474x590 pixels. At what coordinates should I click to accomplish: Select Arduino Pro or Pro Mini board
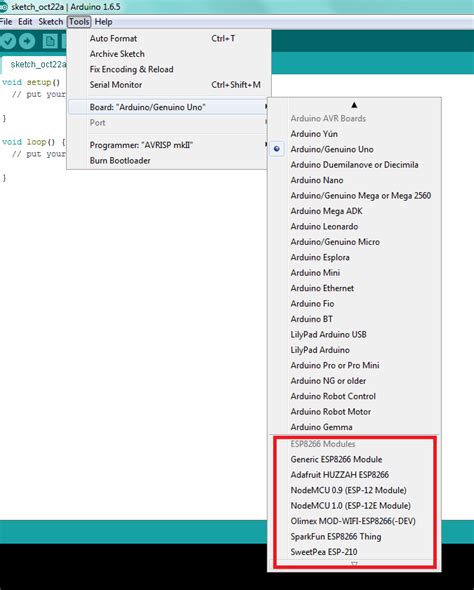(x=355, y=365)
